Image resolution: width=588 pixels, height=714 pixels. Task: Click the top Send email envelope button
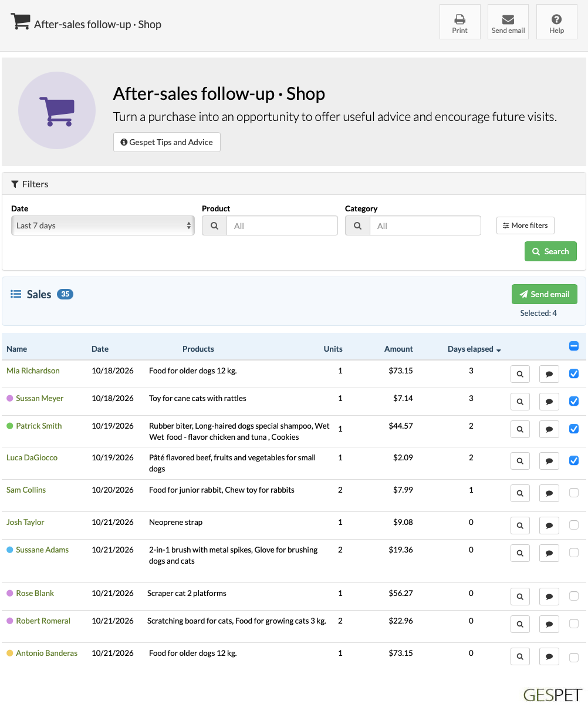pyautogui.click(x=508, y=22)
